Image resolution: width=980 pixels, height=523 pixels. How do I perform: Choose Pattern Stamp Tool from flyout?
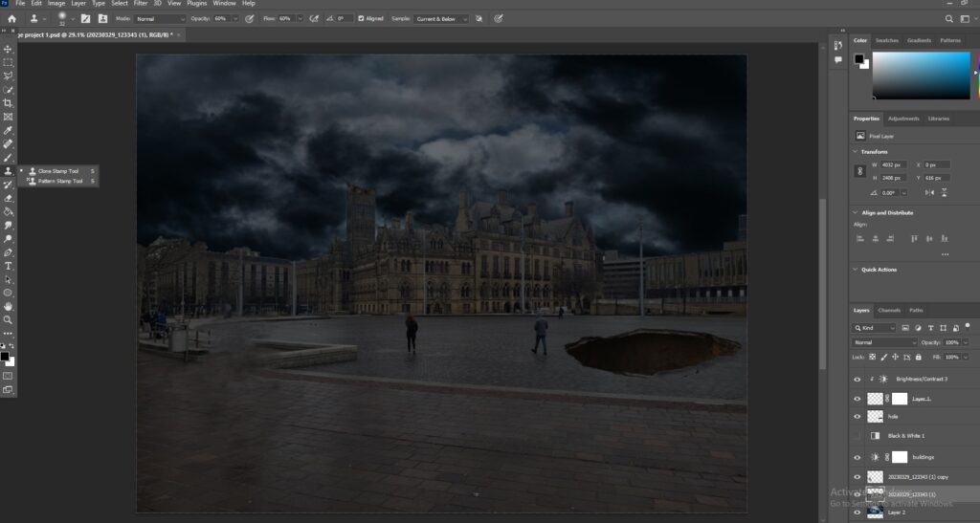click(60, 181)
